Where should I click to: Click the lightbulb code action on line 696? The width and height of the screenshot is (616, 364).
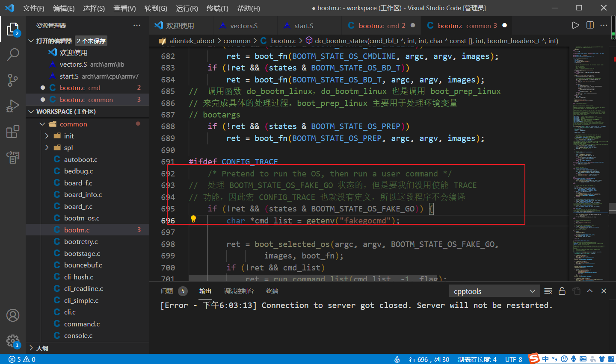pos(193,219)
